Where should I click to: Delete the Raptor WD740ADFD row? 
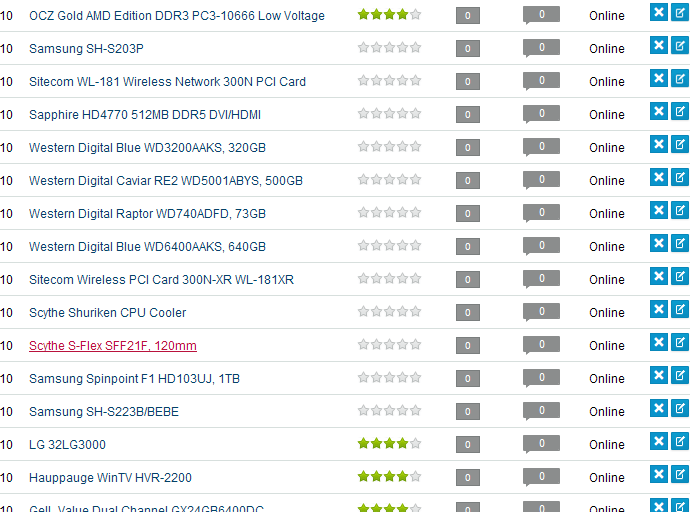[659, 210]
